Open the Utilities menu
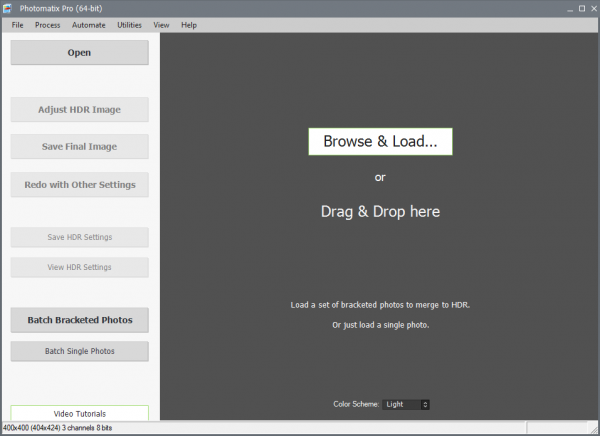Image resolution: width=600 pixels, height=436 pixels. [129, 24]
